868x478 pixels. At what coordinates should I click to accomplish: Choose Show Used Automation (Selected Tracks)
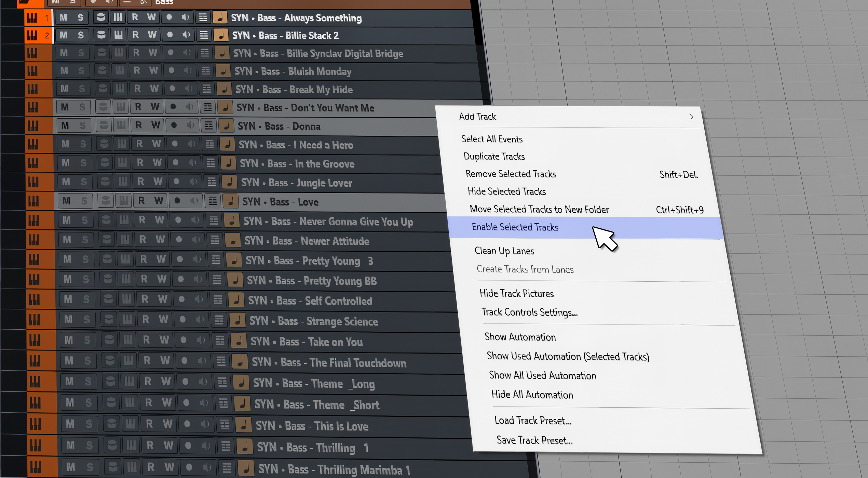point(568,356)
